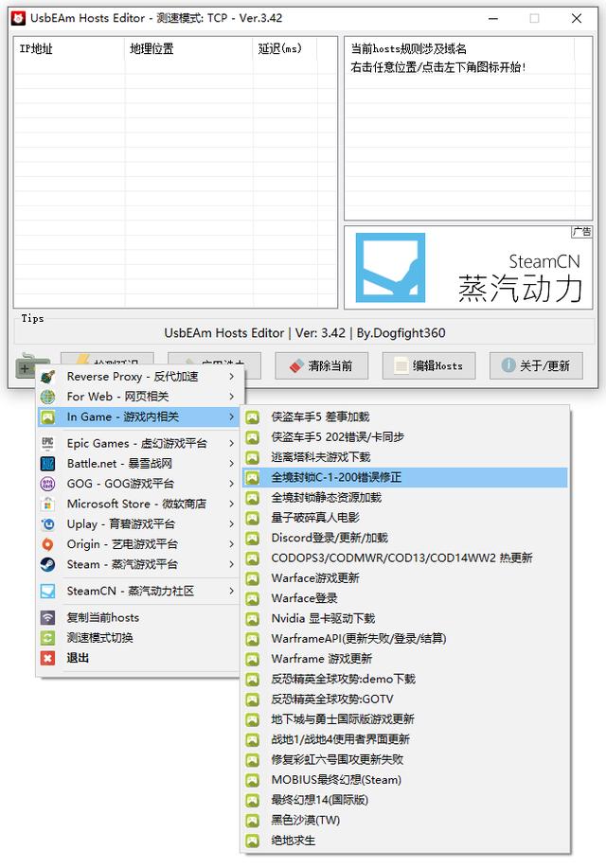Screen dimensions: 606x868
Task: Click the SteamCN 蒸汽动力 ad banner
Action: click(468, 267)
